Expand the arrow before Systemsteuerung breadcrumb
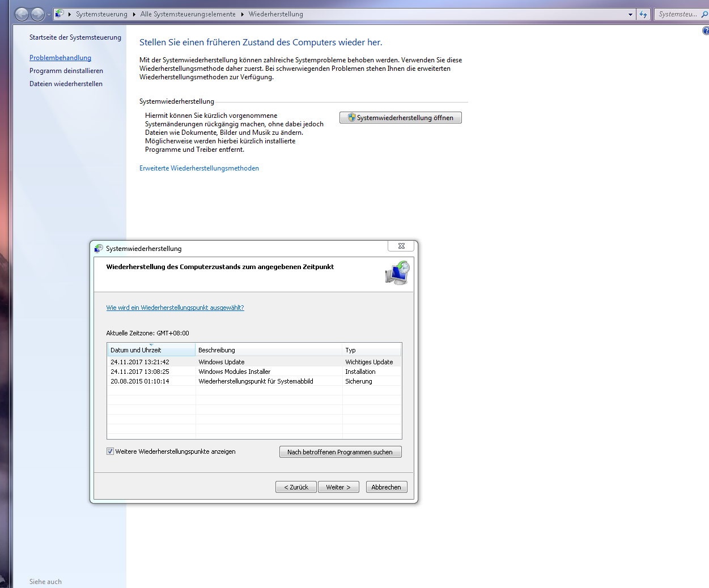Viewport: 709px width, 588px height. (x=70, y=14)
